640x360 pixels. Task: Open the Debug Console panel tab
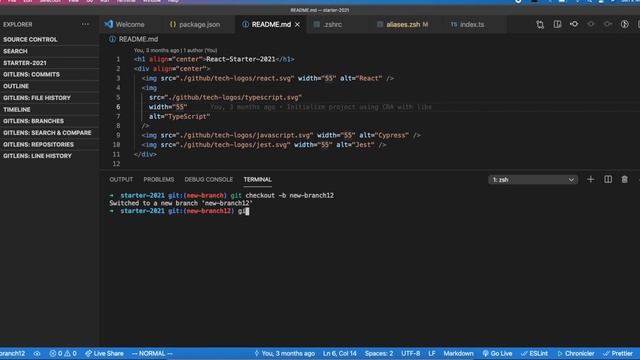click(209, 180)
